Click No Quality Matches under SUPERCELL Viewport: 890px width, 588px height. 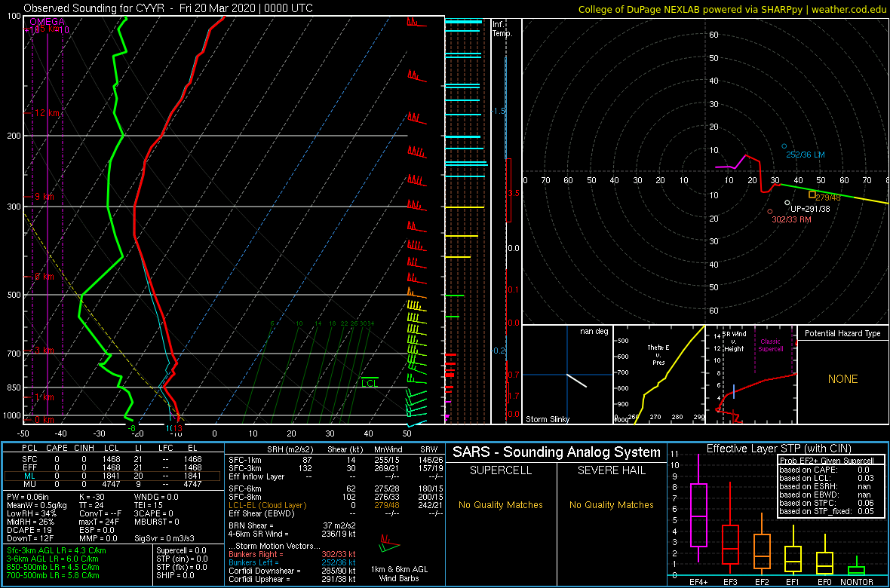click(x=502, y=504)
